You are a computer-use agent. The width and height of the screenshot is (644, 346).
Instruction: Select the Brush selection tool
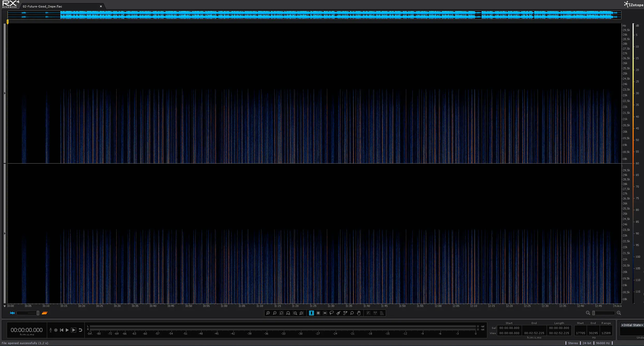338,313
